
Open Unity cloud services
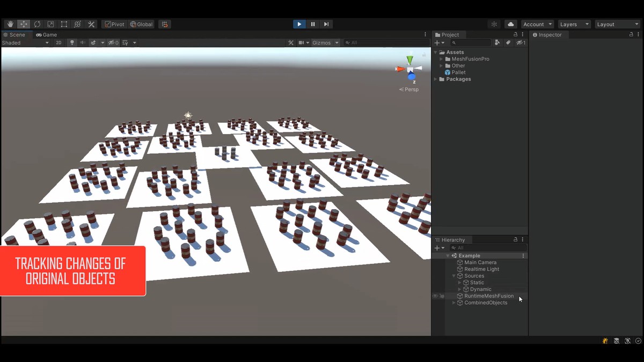coord(511,24)
